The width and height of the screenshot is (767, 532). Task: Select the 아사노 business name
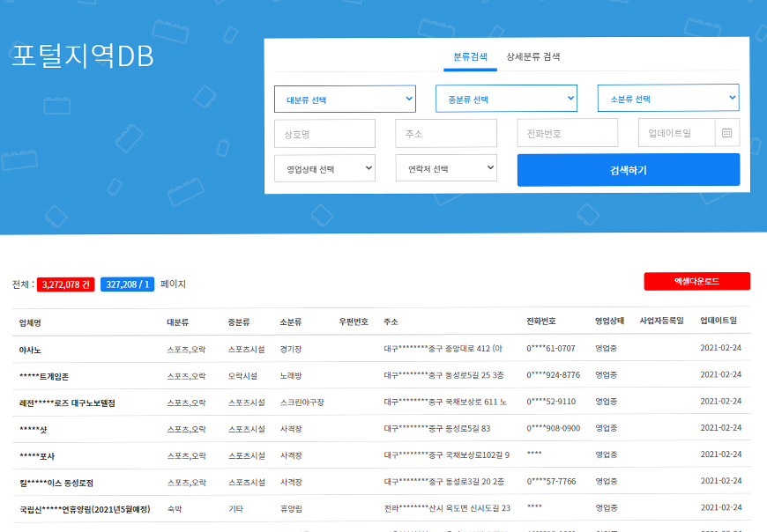(x=30, y=350)
